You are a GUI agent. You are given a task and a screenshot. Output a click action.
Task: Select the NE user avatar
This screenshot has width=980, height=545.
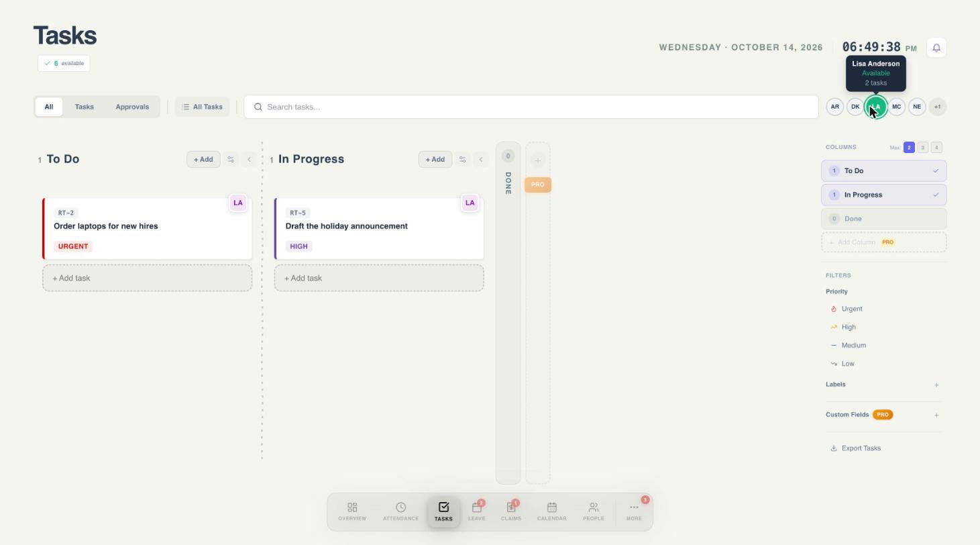point(917,107)
